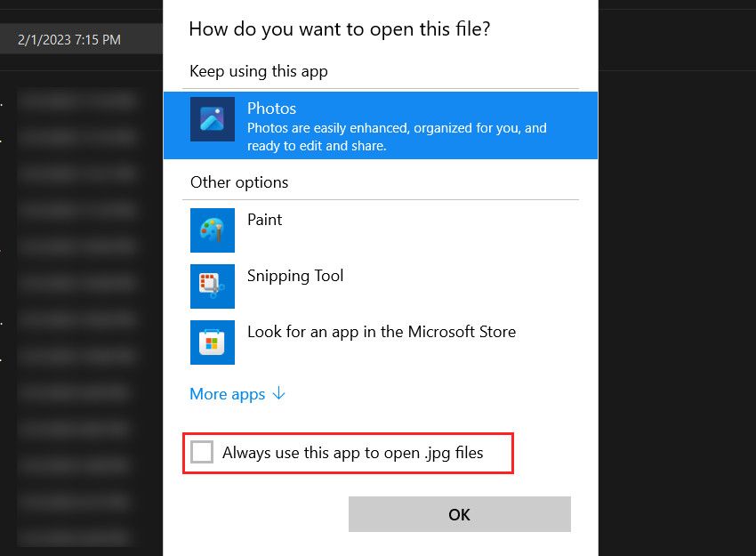Confirm with the OK button
The image size is (756, 556).
click(460, 514)
